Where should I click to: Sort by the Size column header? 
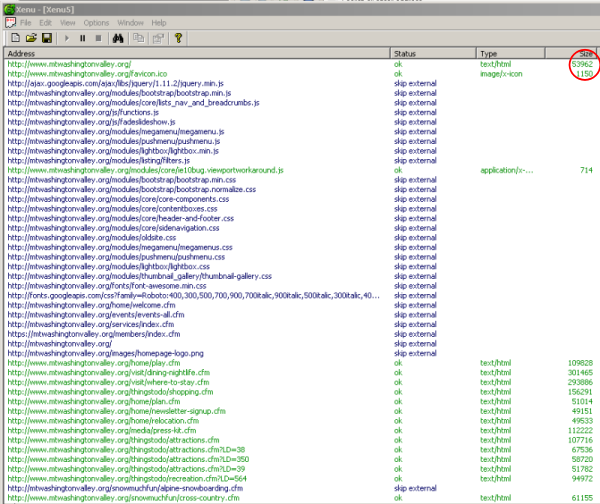tap(571, 54)
